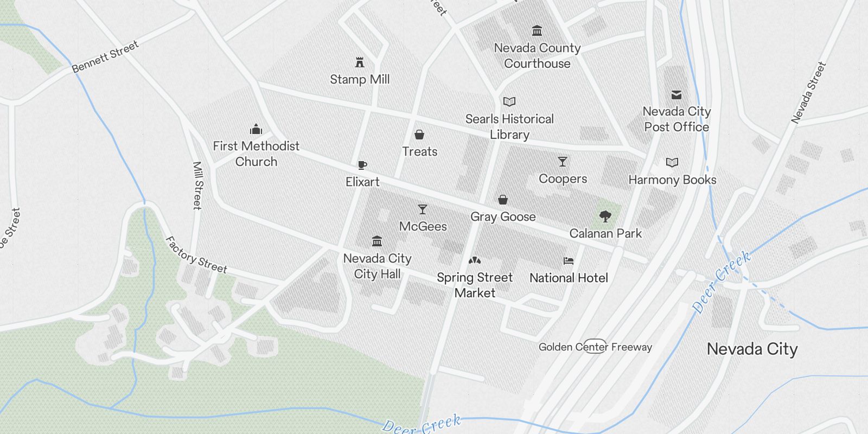Image resolution: width=868 pixels, height=434 pixels.
Task: Click the Mill Street label
Action: point(198,186)
